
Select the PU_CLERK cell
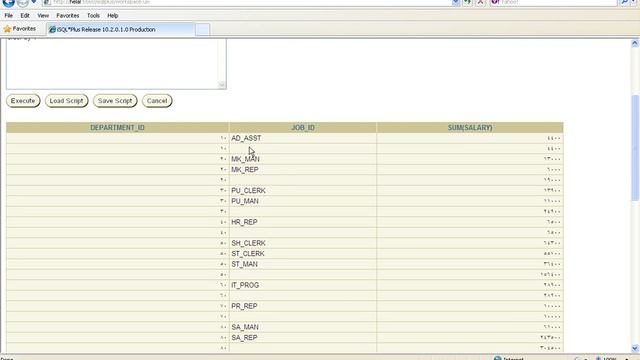[x=303, y=191]
